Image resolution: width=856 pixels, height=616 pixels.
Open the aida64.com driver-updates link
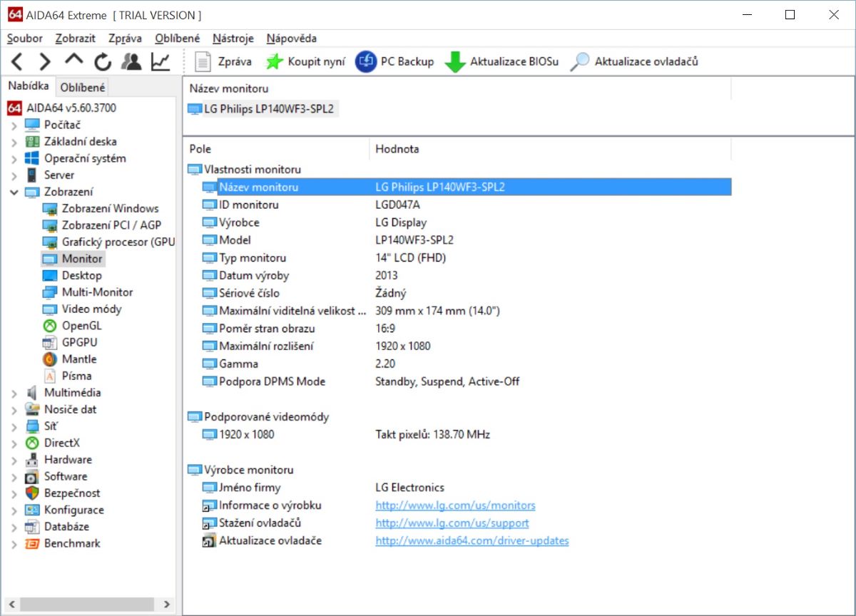[x=472, y=541]
